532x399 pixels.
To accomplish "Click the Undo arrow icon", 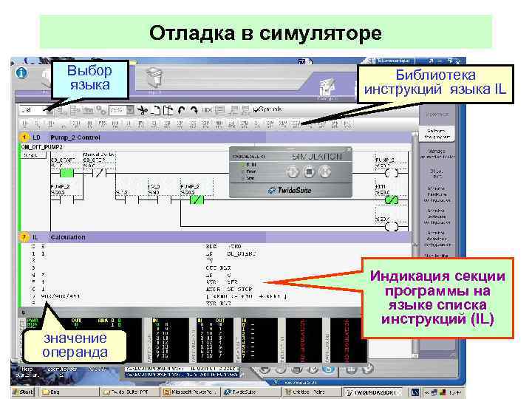I will pos(182,110).
